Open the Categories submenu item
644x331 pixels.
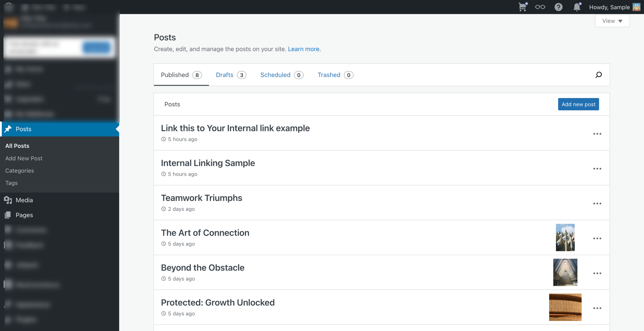[x=20, y=171]
